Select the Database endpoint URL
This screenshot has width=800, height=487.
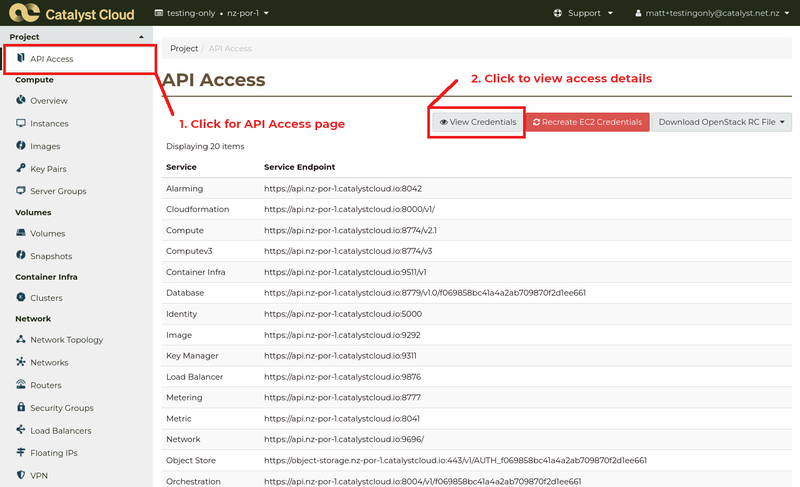click(x=425, y=293)
